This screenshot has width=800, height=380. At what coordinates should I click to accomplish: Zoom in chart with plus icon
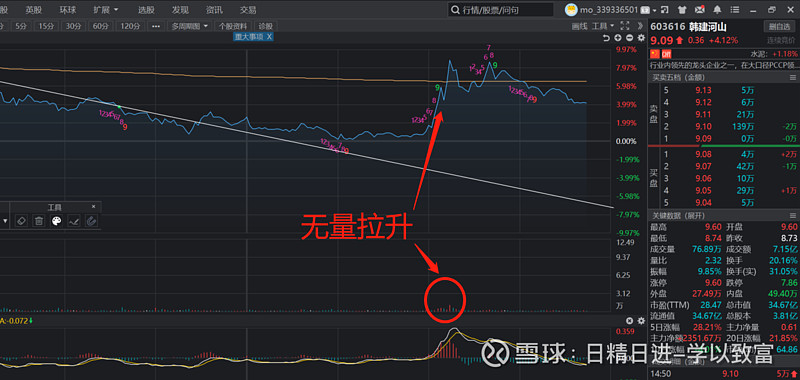tap(618, 38)
